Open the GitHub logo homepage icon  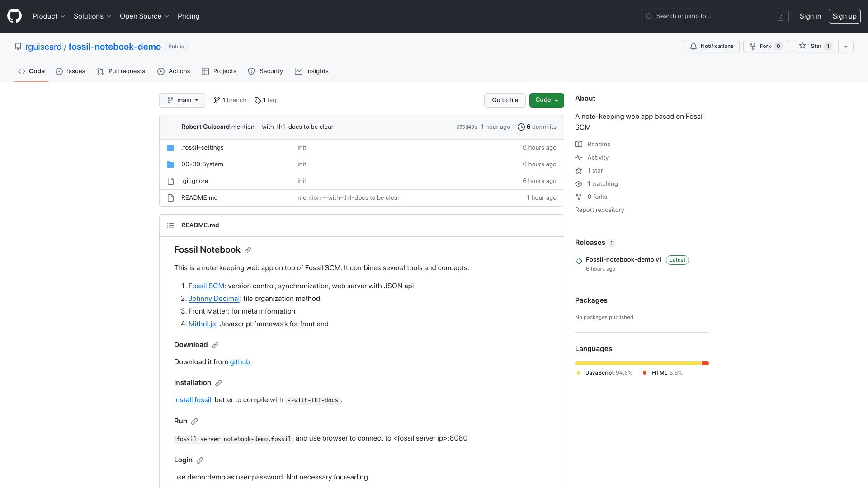[x=14, y=16]
